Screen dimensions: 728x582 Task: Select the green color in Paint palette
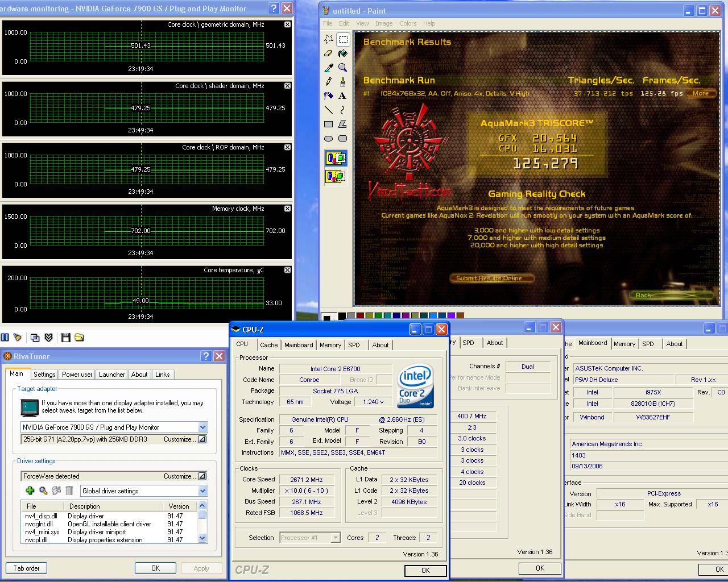click(379, 315)
